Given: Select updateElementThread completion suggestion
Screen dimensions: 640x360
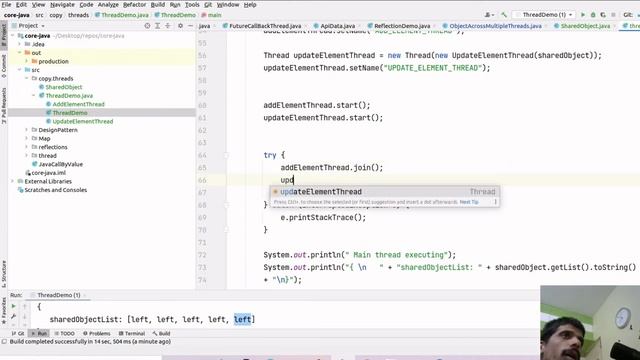Looking at the screenshot, I should pos(384,192).
